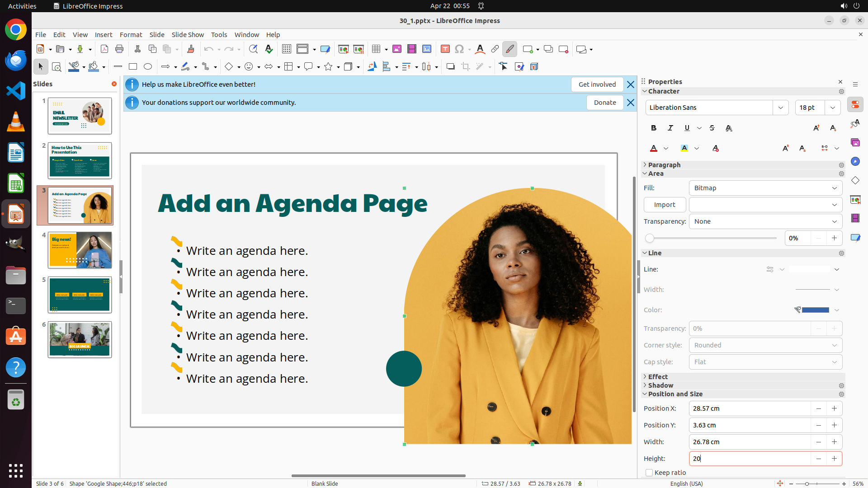The image size is (868, 488).
Task: Click the Clone Formatting paintbrush icon
Action: tap(190, 49)
